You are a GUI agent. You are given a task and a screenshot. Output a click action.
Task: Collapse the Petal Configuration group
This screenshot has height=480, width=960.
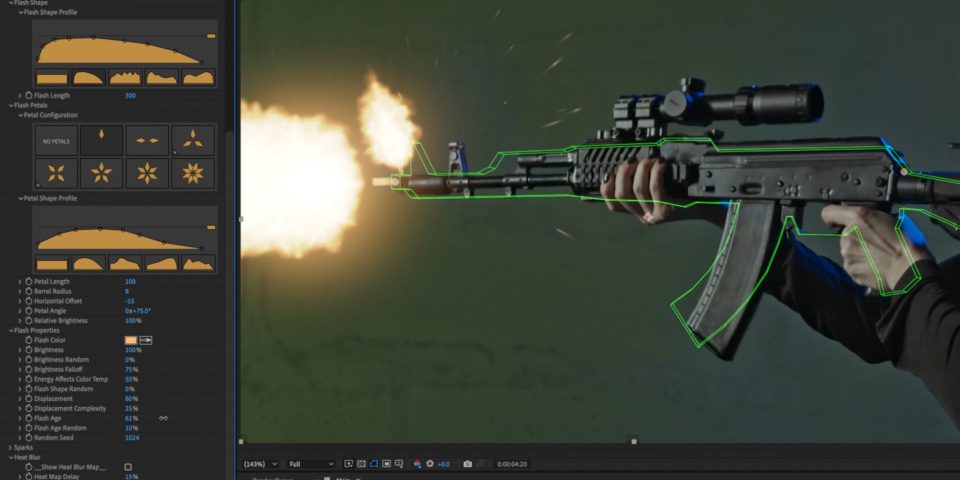20,115
